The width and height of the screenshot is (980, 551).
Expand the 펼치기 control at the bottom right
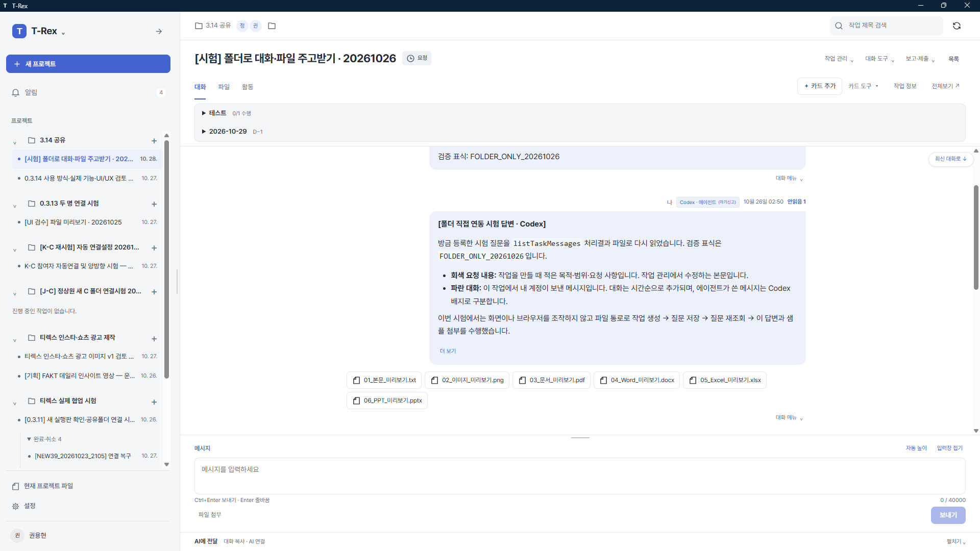pos(955,542)
